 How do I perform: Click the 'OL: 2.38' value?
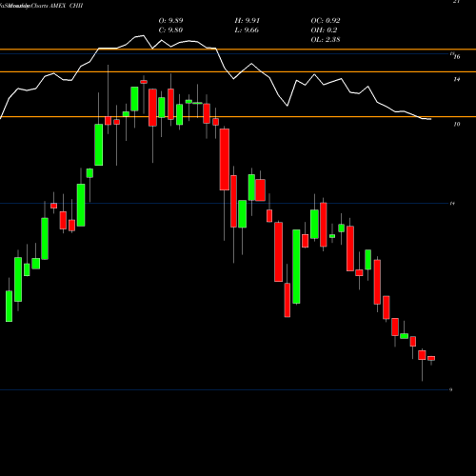[326, 40]
